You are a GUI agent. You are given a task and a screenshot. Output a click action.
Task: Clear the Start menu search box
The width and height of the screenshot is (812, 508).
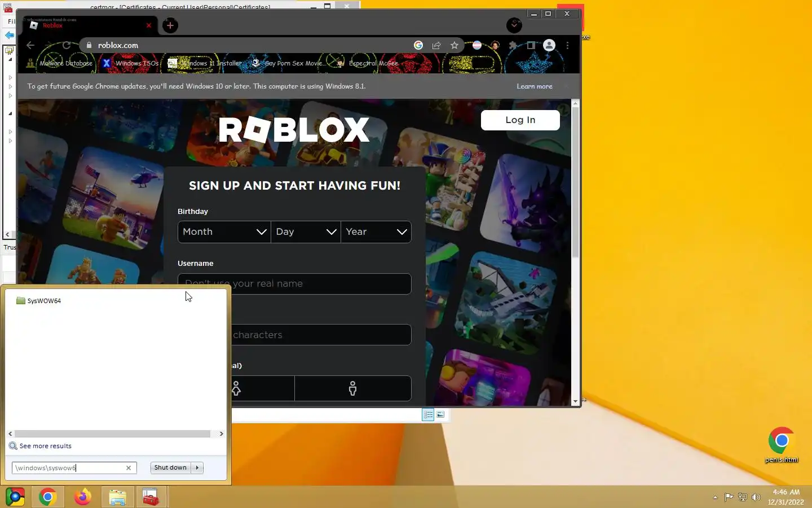[x=129, y=468]
